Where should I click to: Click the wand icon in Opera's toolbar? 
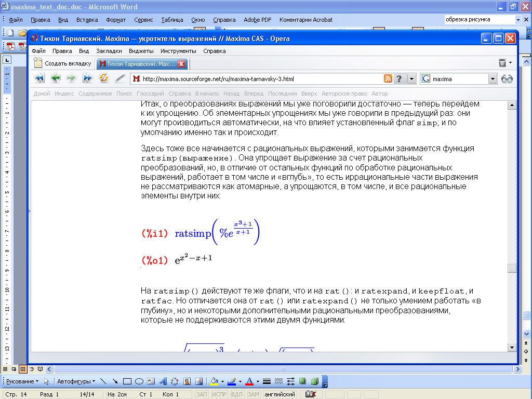click(x=120, y=78)
